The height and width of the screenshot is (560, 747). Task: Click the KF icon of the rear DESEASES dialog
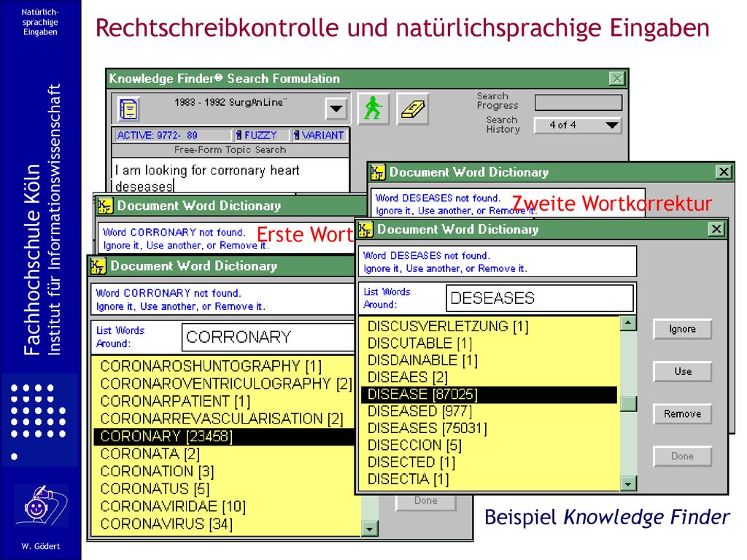(377, 172)
